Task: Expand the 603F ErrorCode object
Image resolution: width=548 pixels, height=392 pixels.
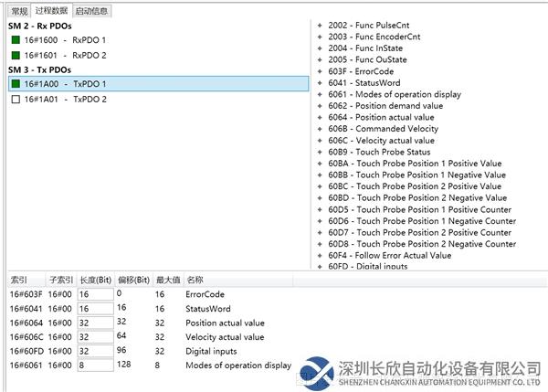Action: pos(320,70)
